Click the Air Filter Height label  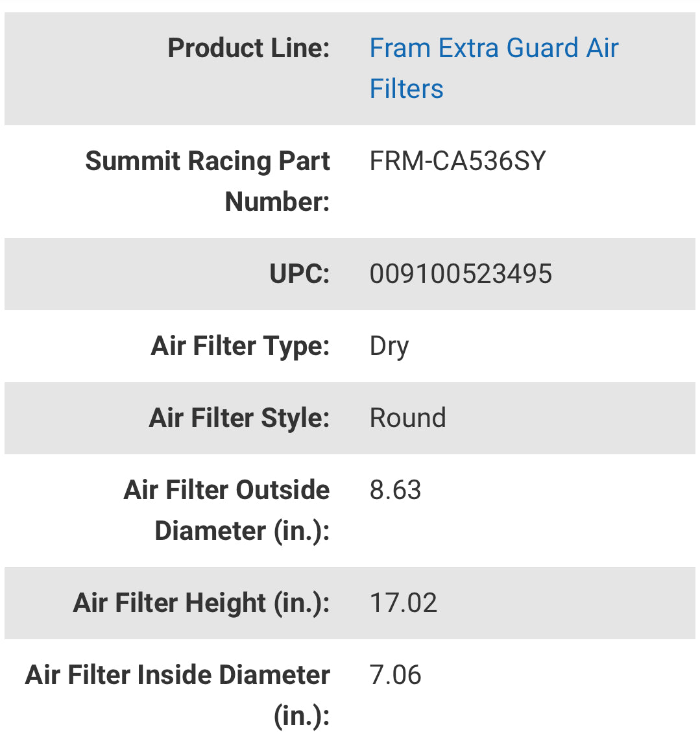tap(201, 603)
